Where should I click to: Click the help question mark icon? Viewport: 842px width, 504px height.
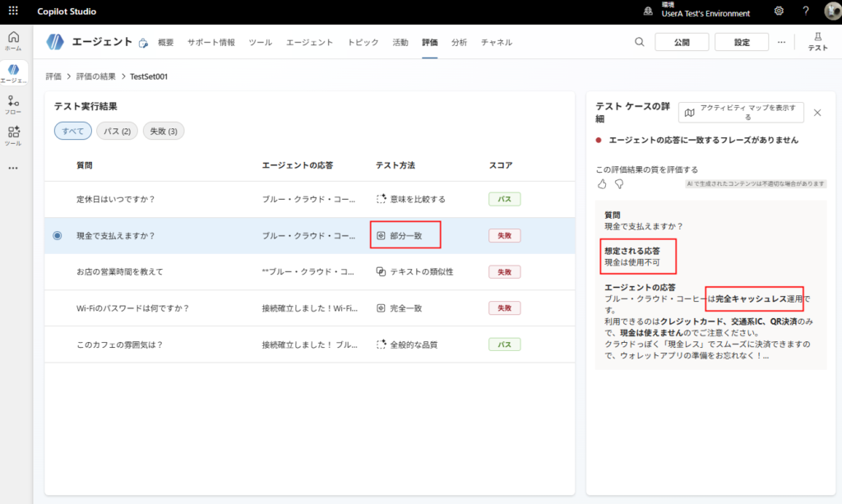[x=806, y=12]
